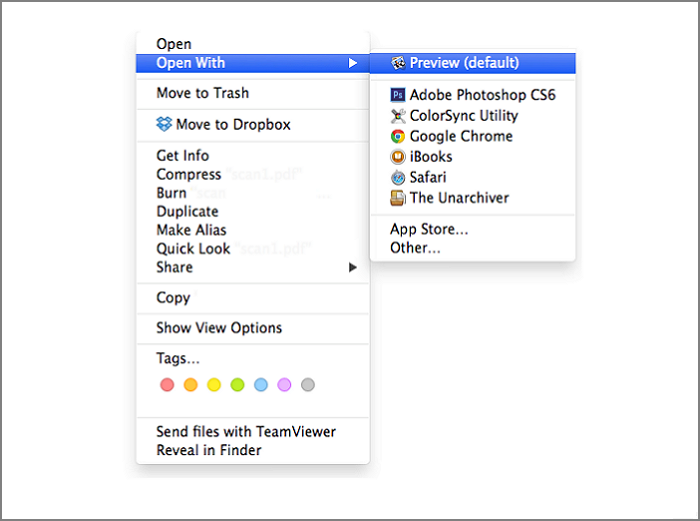Open the App Store… option
This screenshot has height=521, width=700.
(429, 229)
